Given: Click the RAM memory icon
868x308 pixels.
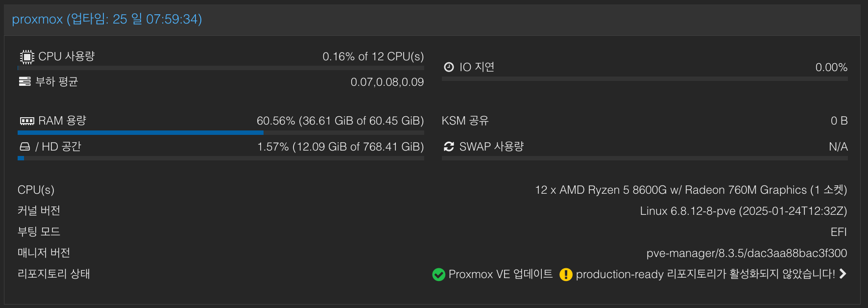Looking at the screenshot, I should point(27,121).
